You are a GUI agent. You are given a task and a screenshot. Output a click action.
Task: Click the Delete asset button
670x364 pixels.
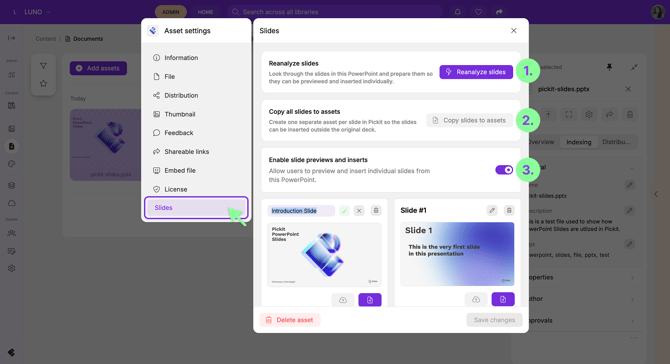point(289,320)
